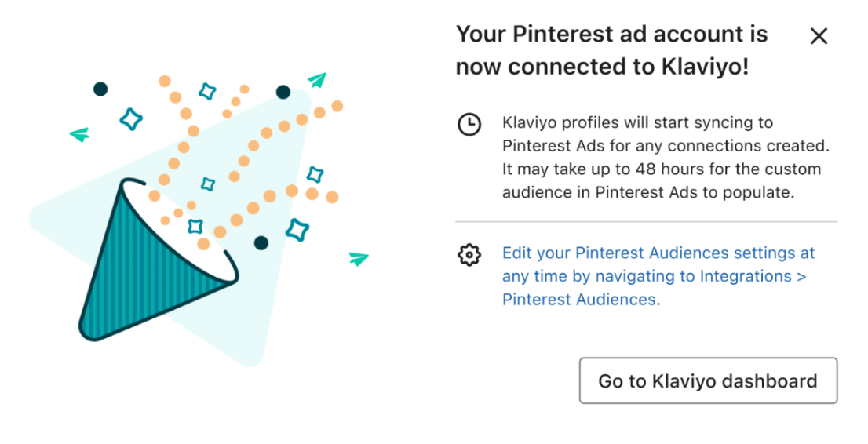
Task: Click the largest blue sparkle star in illustration
Action: tap(131, 119)
